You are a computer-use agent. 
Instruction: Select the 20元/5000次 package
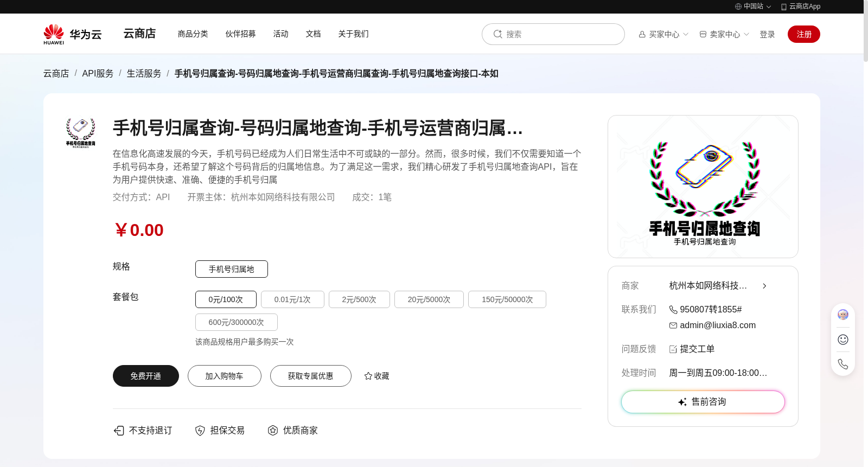429,299
